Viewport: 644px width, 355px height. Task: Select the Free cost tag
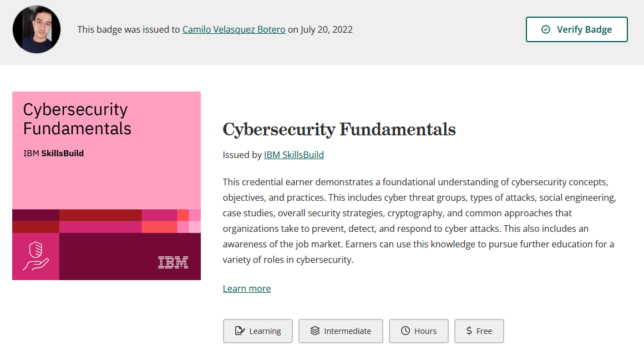(479, 331)
